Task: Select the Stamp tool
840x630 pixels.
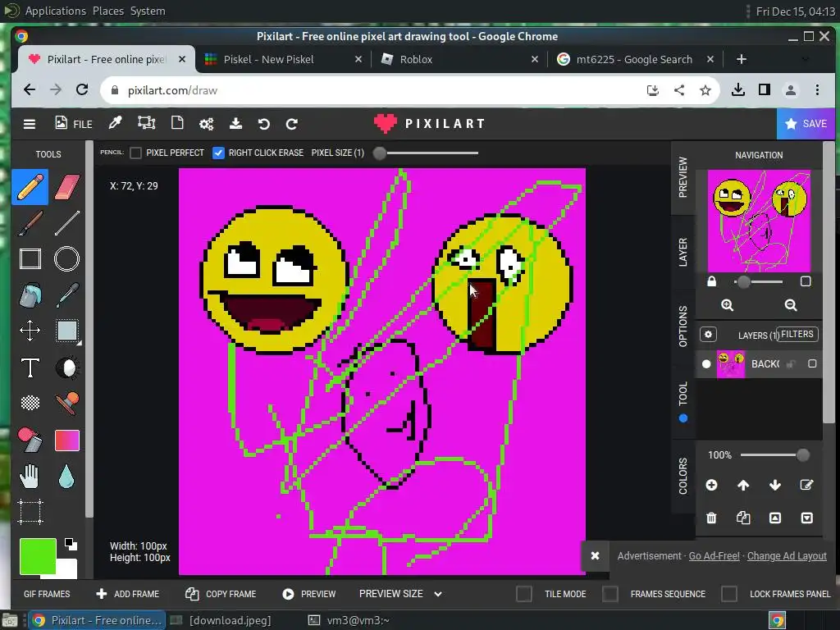Action: click(67, 403)
